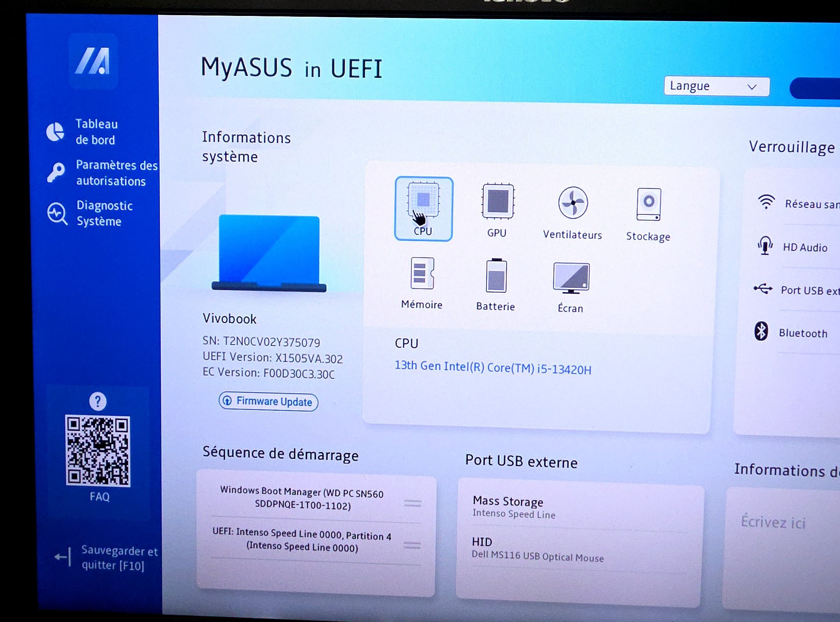
Task: Click the Intenso Speed Line boot reorder handle
Action: click(x=412, y=546)
